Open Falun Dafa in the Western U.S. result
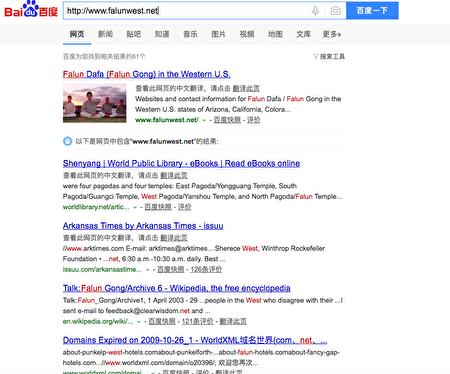The height and width of the screenshot is (374, 450). click(147, 74)
